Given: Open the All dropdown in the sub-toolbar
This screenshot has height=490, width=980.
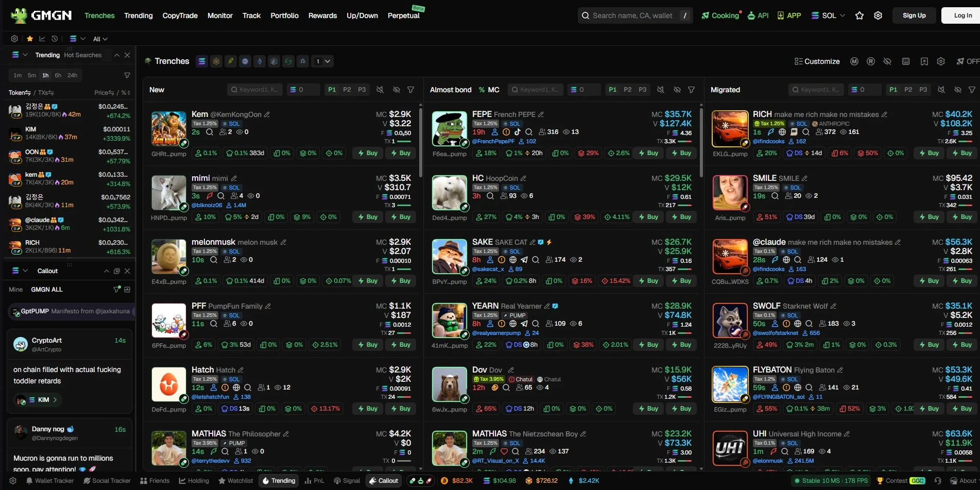Looking at the screenshot, I should coord(100,39).
